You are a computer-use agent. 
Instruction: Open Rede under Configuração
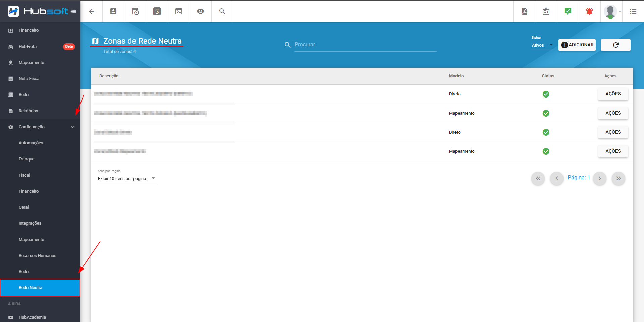pos(40,272)
